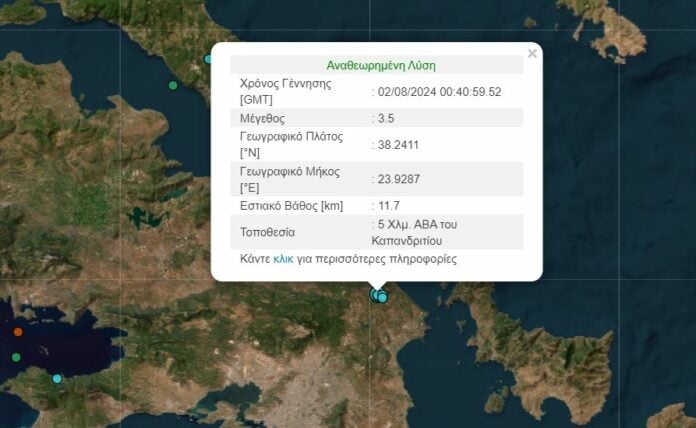Select the cyan marker left of the popup top

(208, 59)
